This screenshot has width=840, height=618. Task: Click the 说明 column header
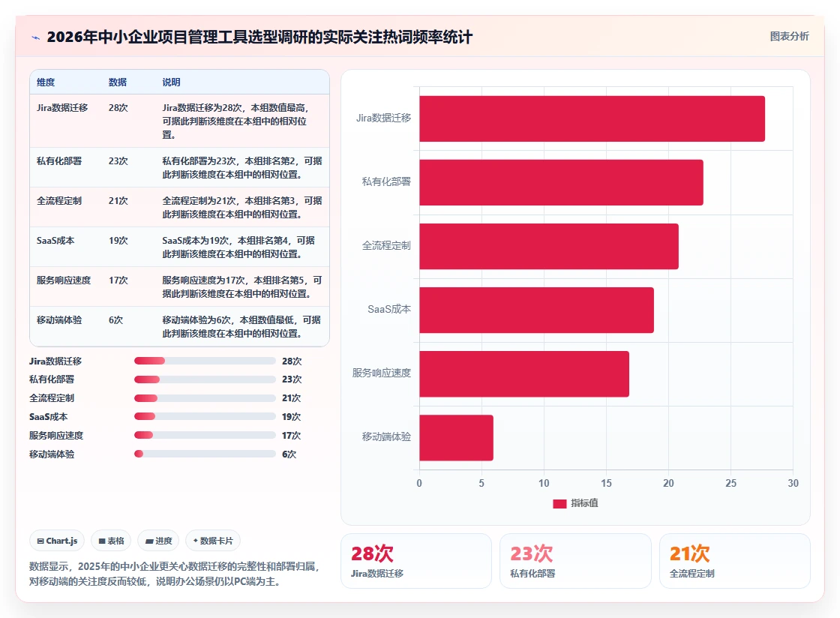[x=172, y=82]
